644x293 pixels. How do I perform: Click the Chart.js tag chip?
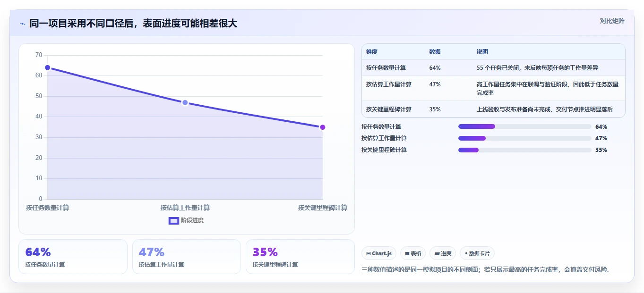379,253
